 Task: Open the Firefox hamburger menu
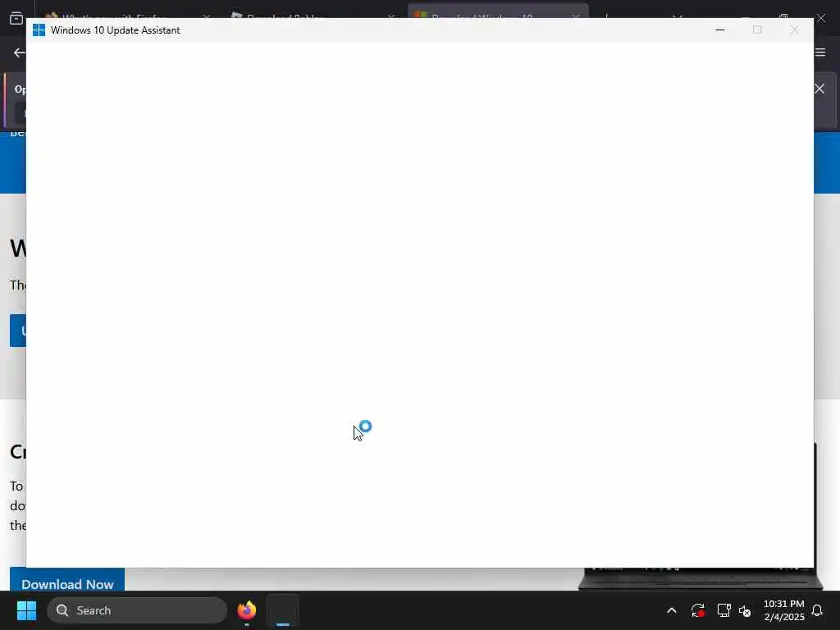(x=820, y=52)
